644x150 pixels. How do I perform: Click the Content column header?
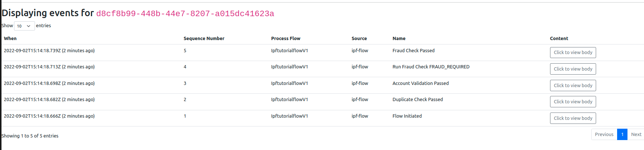point(559,39)
